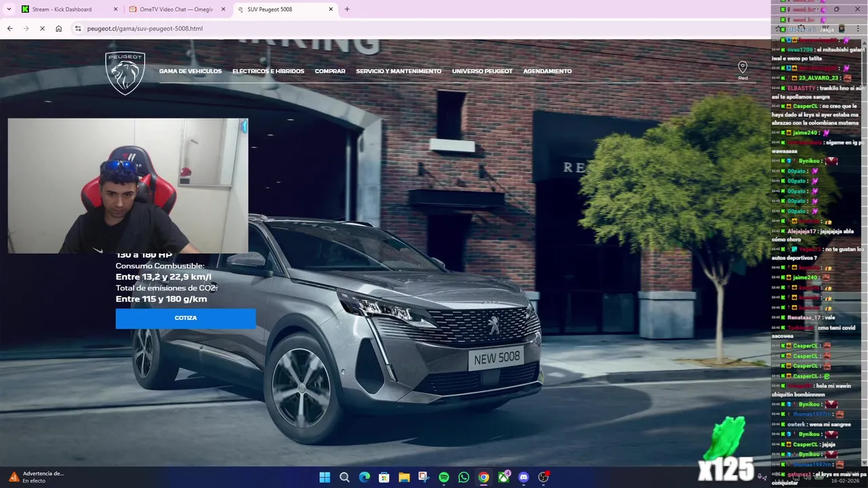Open Discord from taskbar
This screenshot has height=488, width=868.
pos(524,477)
